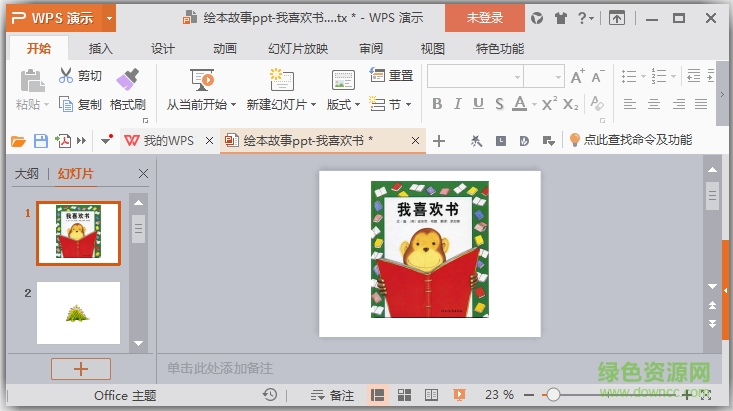Add a new slide with the plus button
733x411 pixels.
(81, 369)
